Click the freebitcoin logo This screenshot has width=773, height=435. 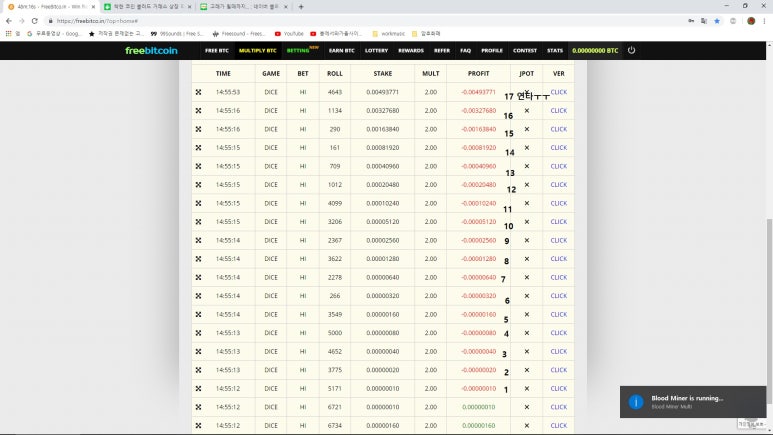click(151, 50)
